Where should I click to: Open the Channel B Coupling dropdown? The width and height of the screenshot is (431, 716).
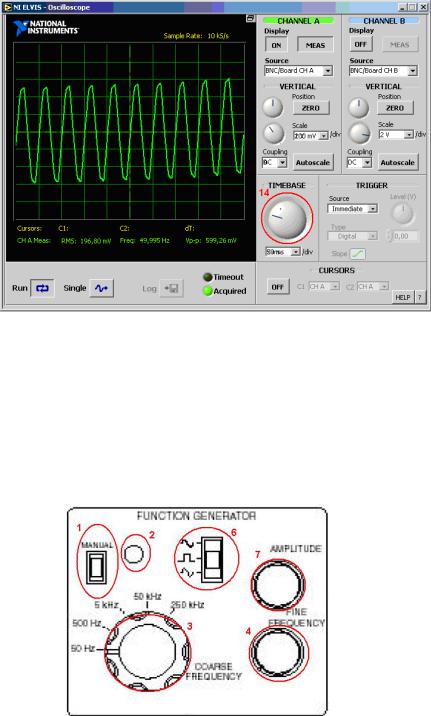[367, 163]
